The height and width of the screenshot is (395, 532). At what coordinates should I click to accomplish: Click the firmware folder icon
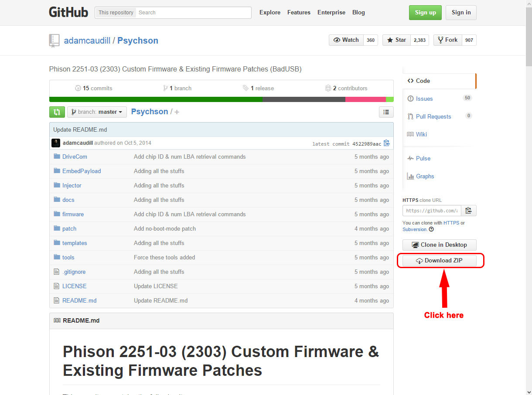[x=57, y=214]
